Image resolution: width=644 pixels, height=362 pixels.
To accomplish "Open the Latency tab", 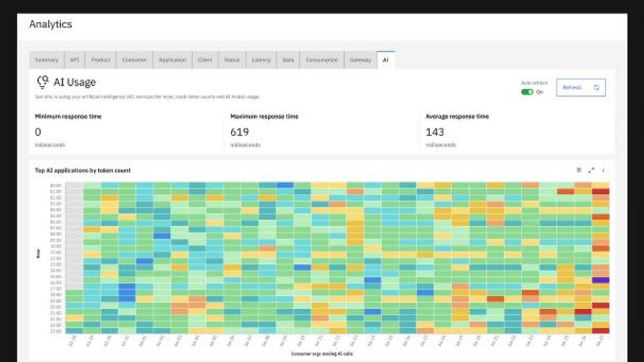I will (261, 60).
